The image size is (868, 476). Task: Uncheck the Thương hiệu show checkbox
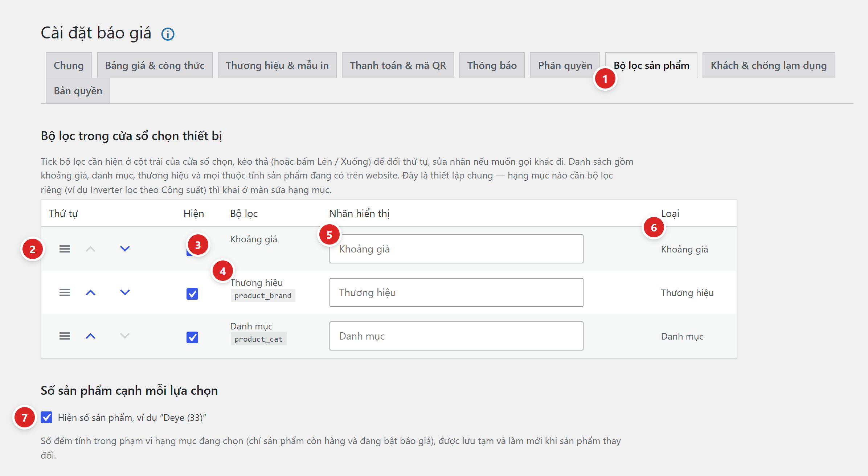click(192, 294)
